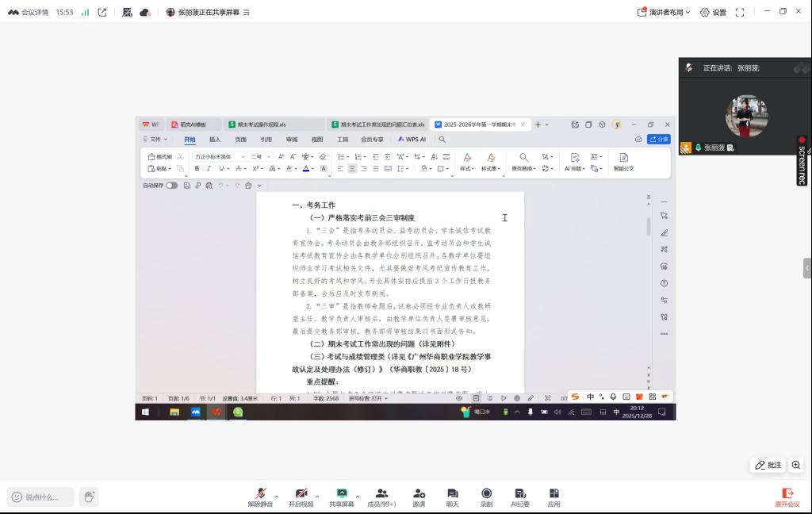Click the 离开会议 leave meeting button

pyautogui.click(x=787, y=497)
